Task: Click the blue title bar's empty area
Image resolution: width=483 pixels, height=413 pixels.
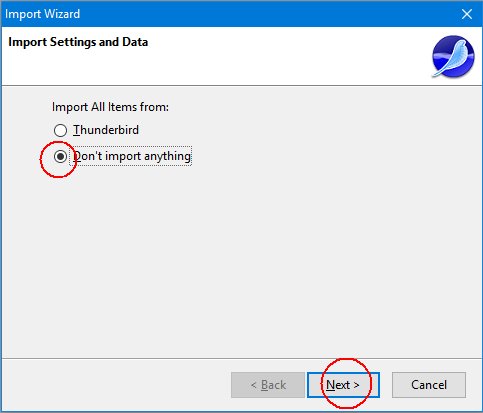Action: [x=267, y=14]
